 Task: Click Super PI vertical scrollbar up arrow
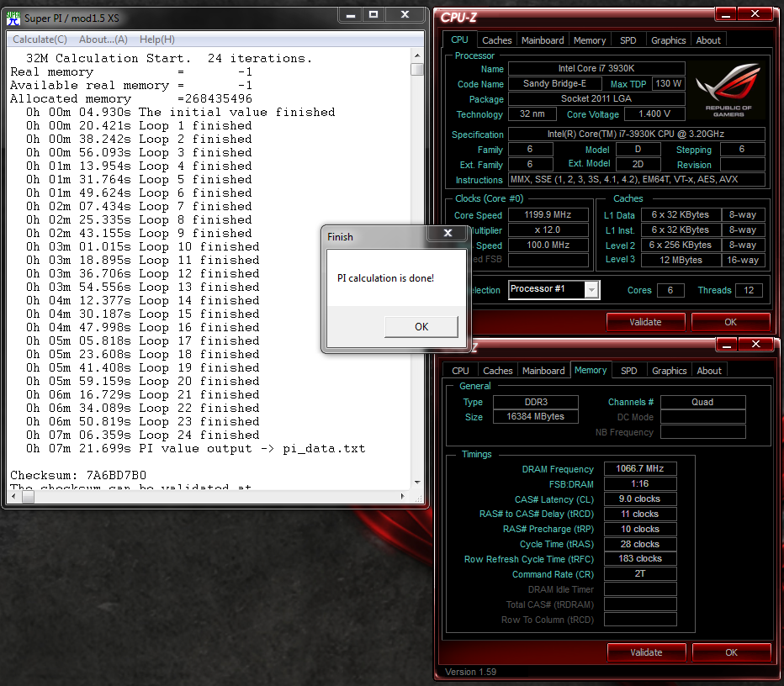(417, 55)
